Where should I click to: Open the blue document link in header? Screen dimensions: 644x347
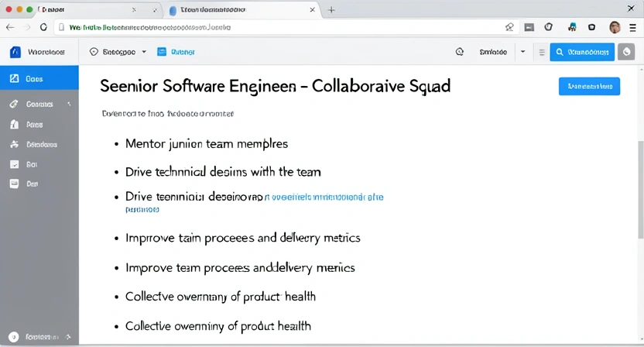coord(176,52)
